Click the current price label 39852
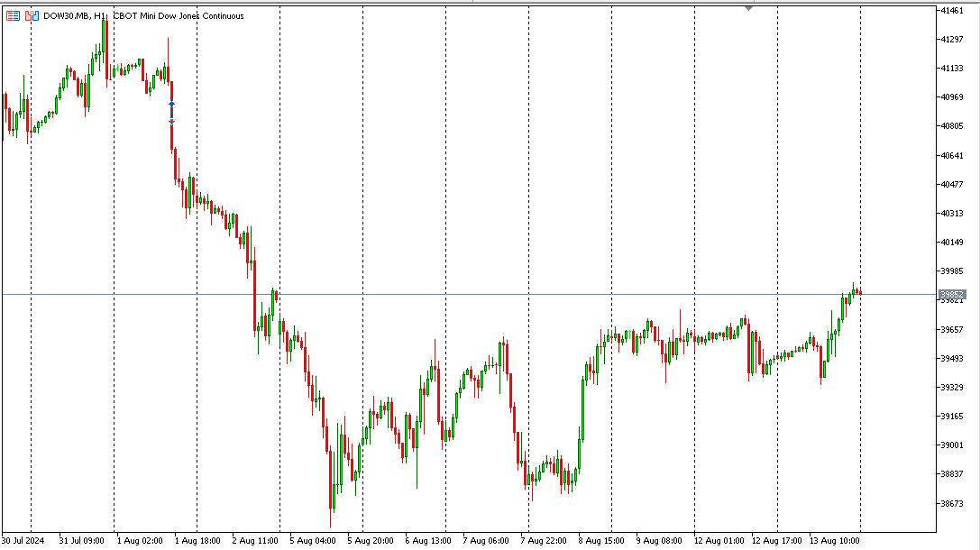The width and height of the screenshot is (980, 550). 951,294
